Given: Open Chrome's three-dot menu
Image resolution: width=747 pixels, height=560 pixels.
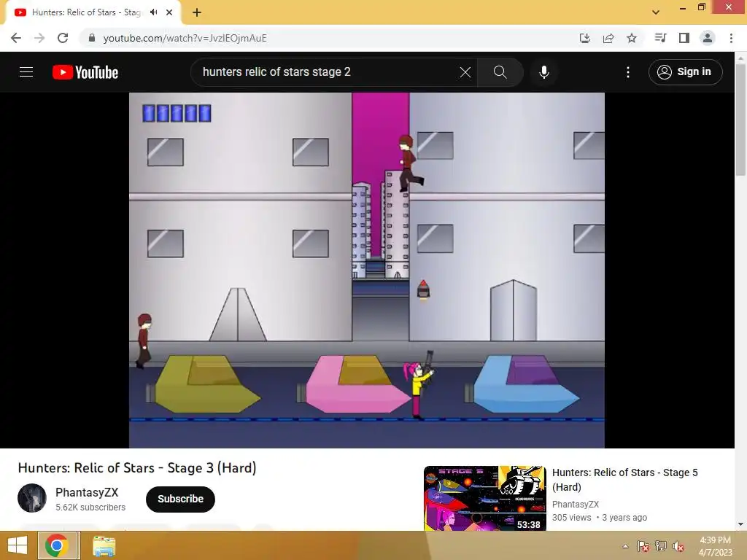Looking at the screenshot, I should point(731,38).
